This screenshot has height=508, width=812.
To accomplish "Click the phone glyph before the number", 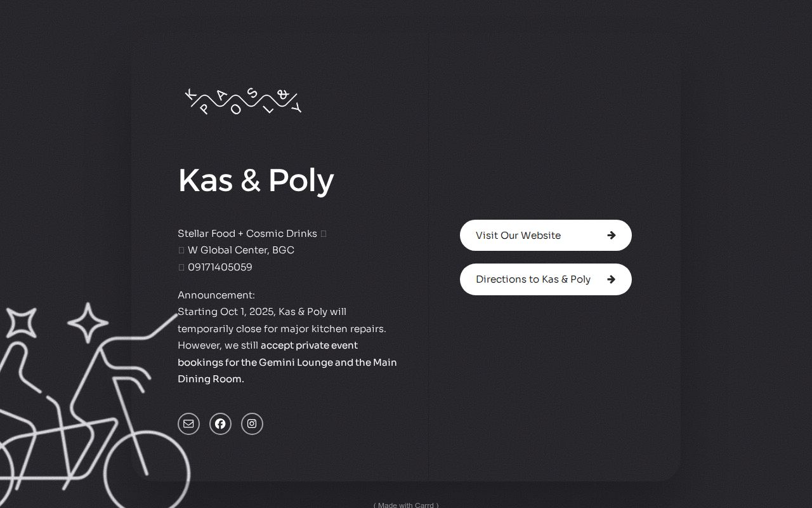I will (181, 267).
